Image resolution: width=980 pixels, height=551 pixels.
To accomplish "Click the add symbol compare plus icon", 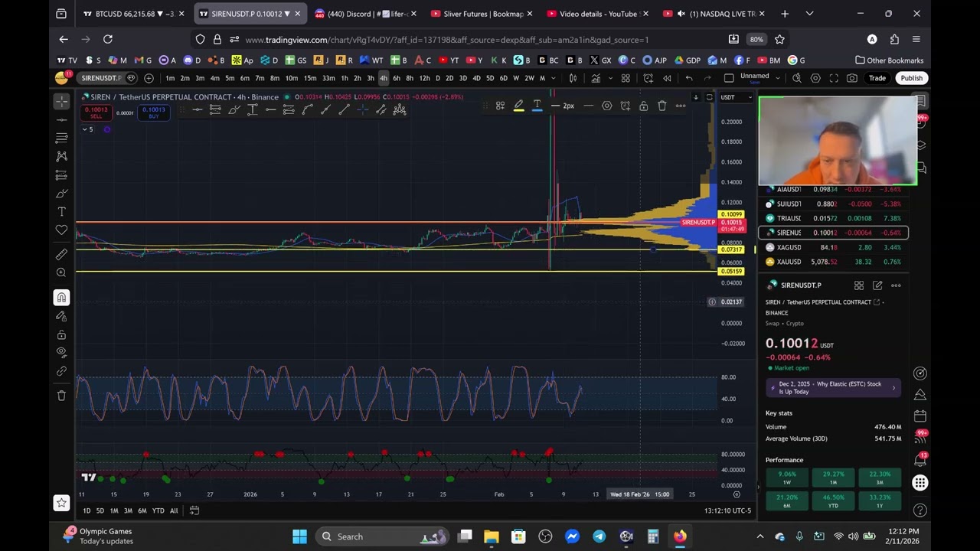I will tap(149, 78).
